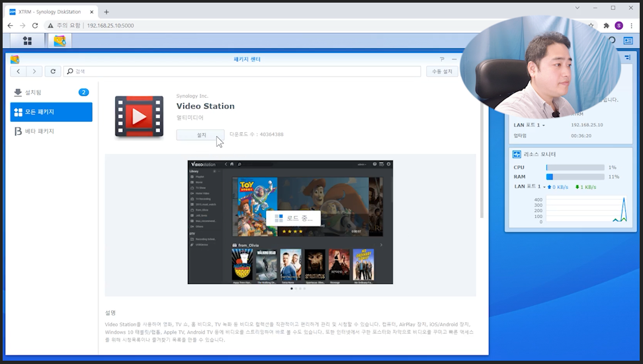Image resolution: width=643 pixels, height=364 pixels.
Task: Click the CPU usage bar
Action: [x=575, y=167]
